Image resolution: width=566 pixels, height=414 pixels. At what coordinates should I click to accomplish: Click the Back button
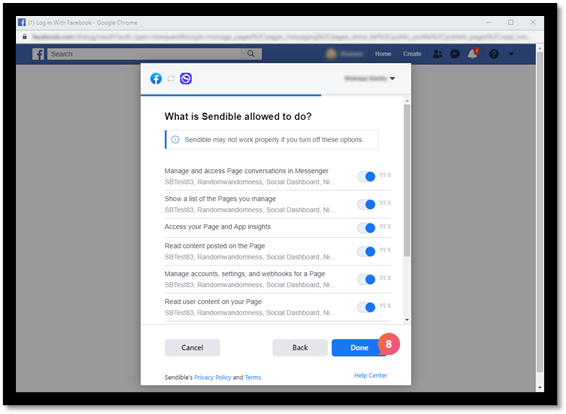[x=300, y=348]
